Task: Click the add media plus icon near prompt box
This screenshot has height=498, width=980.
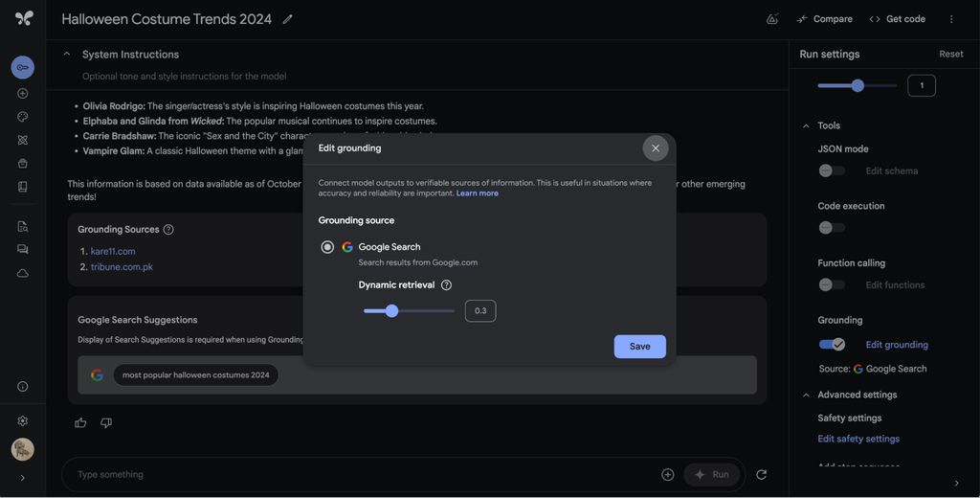Action: pos(668,474)
